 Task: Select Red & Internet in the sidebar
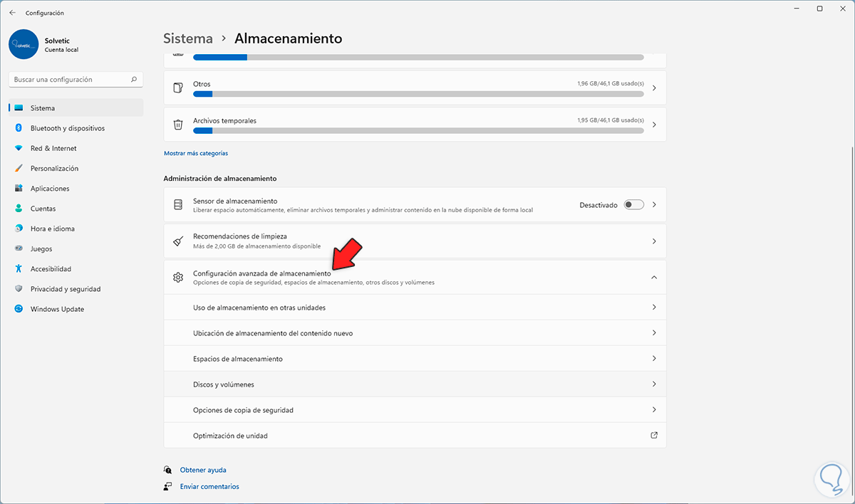53,148
